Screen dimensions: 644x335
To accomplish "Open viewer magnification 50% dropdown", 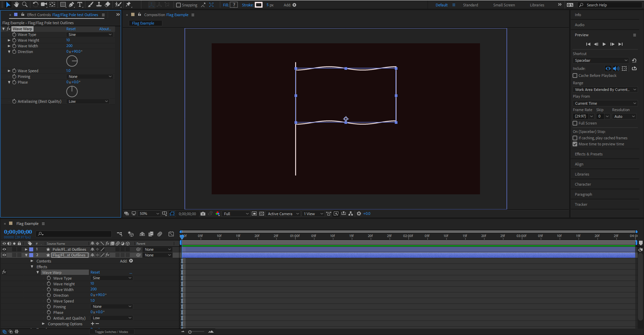I will 149,214.
